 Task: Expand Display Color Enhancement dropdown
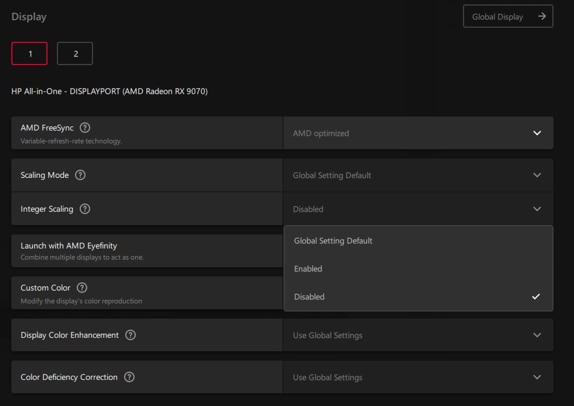point(418,335)
